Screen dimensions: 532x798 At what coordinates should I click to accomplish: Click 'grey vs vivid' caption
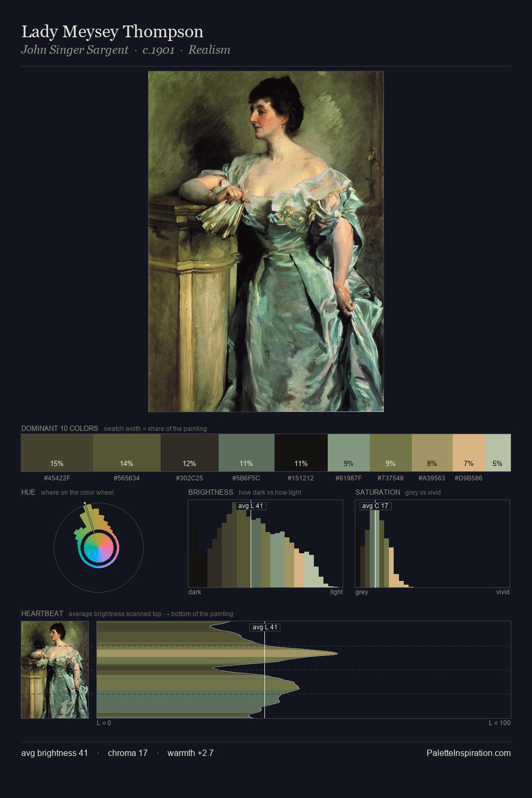coord(423,493)
